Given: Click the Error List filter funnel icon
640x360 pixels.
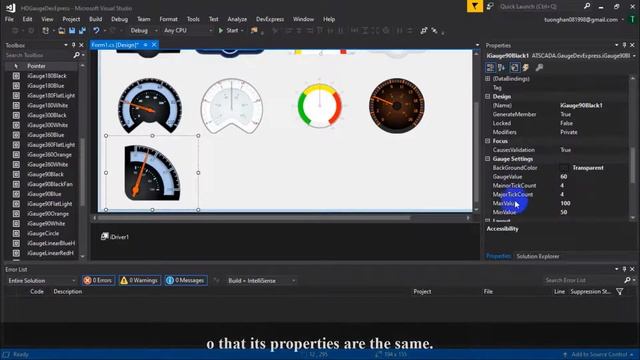Looking at the screenshot, I should click(620, 291).
